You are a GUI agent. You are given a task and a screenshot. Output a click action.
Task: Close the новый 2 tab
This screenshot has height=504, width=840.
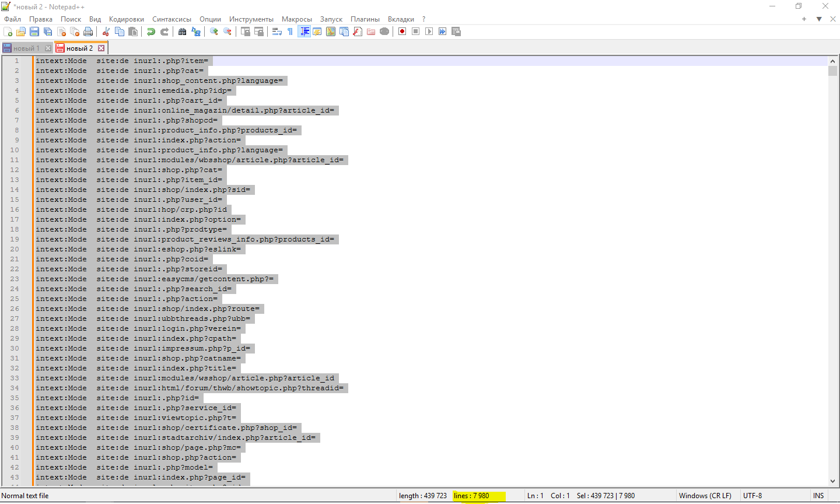coord(101,48)
